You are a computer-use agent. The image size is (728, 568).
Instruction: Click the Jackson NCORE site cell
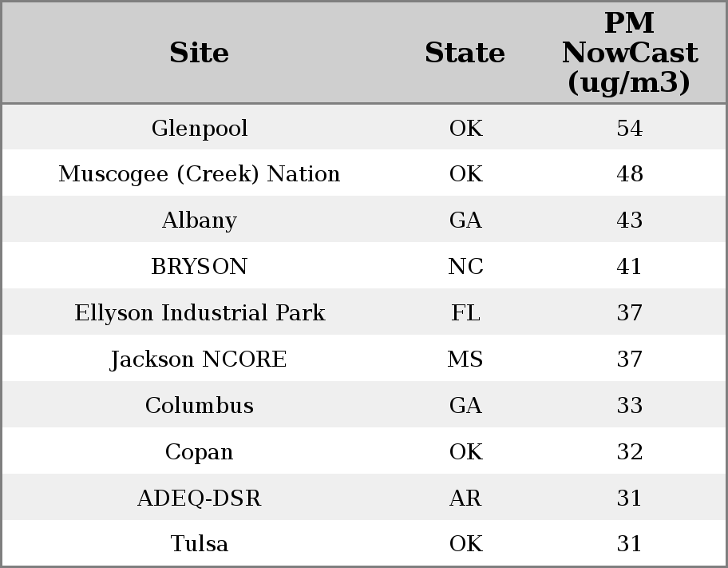point(199,359)
